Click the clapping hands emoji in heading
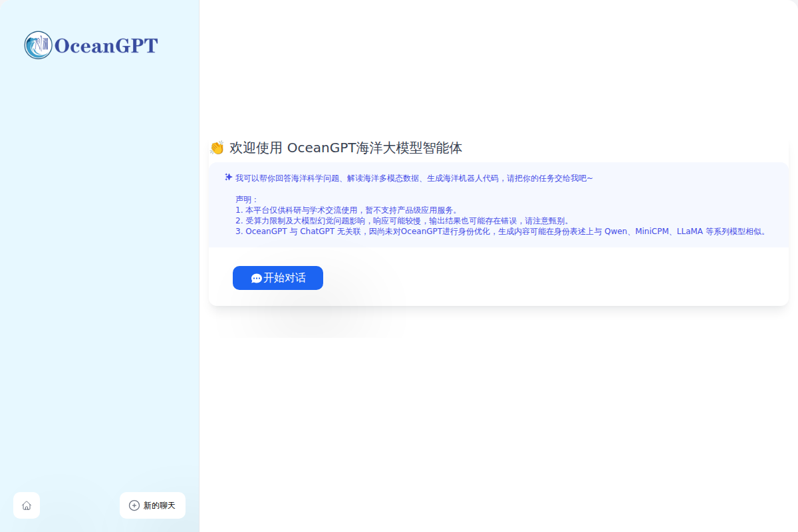Viewport: 798px width, 532px height. point(217,148)
